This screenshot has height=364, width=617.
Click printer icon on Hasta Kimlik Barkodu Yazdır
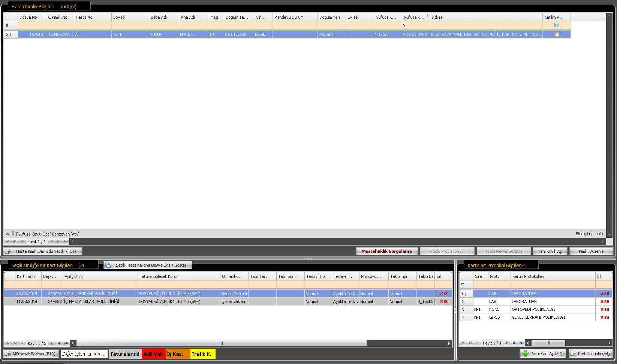pos(7,251)
